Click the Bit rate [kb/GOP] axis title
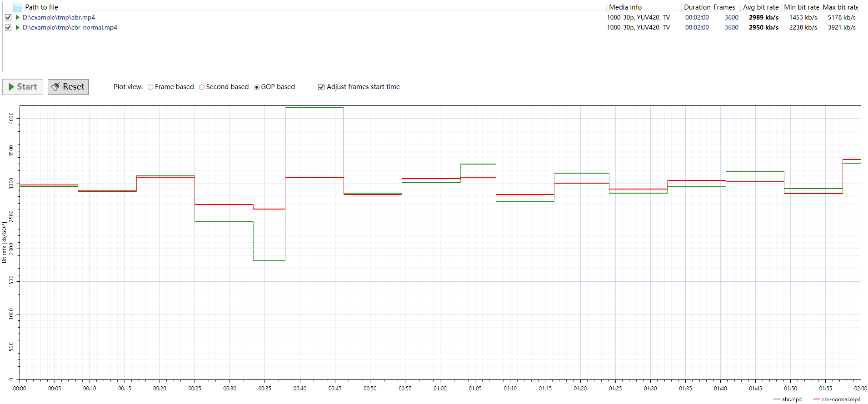The image size is (868, 404). [x=4, y=243]
